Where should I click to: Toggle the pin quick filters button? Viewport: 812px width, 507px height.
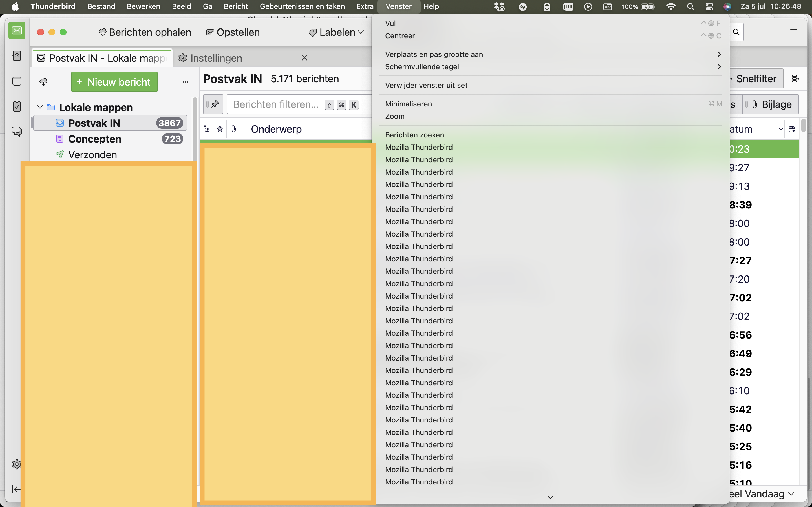coord(213,104)
